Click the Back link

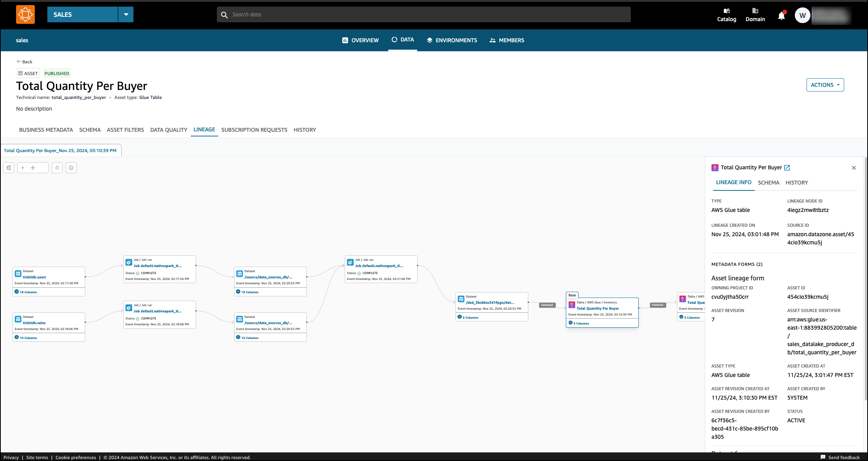24,61
